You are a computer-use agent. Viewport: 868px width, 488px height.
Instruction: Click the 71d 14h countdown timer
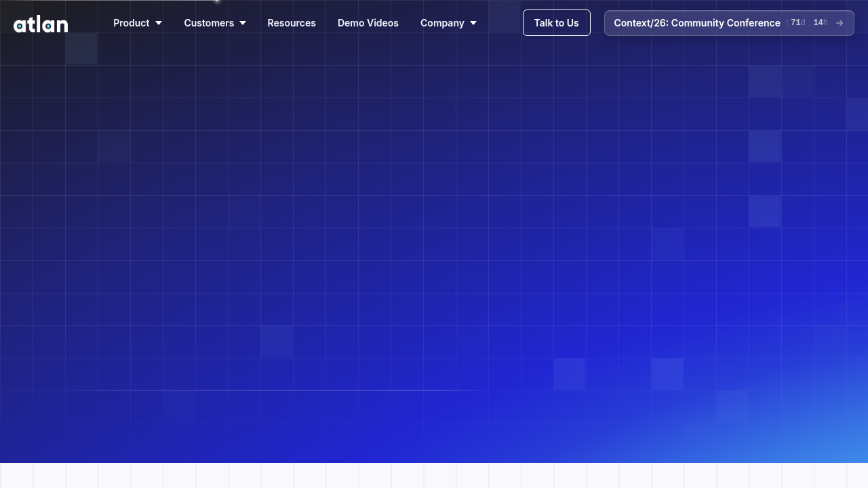809,22
